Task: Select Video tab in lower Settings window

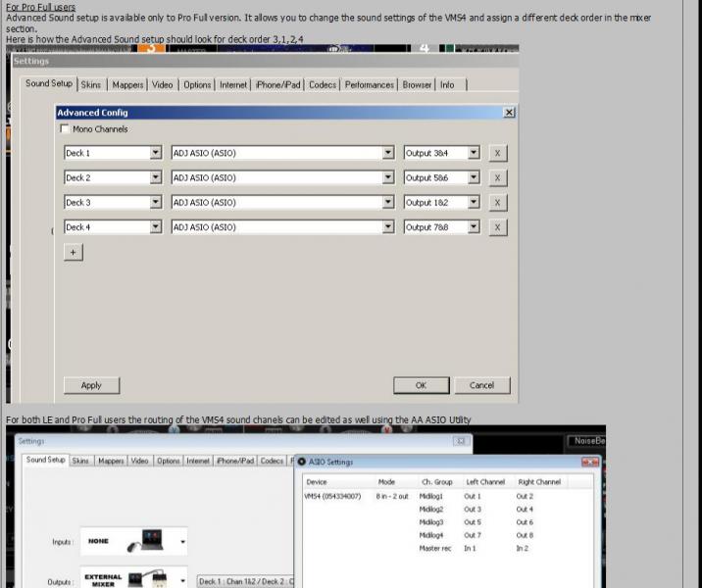Action: click(x=139, y=461)
